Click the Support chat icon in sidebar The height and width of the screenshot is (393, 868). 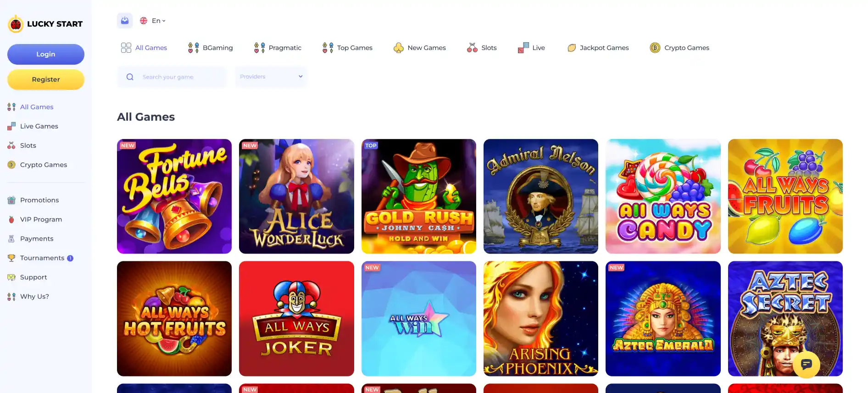(x=11, y=277)
